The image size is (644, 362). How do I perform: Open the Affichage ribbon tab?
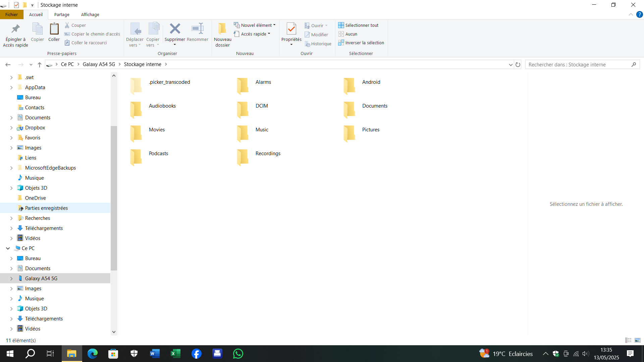pos(90,14)
